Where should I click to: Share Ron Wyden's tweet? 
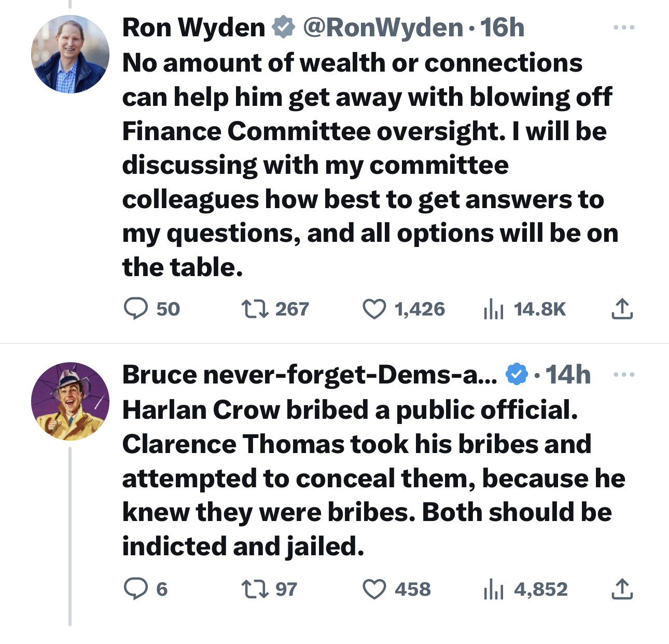(622, 309)
